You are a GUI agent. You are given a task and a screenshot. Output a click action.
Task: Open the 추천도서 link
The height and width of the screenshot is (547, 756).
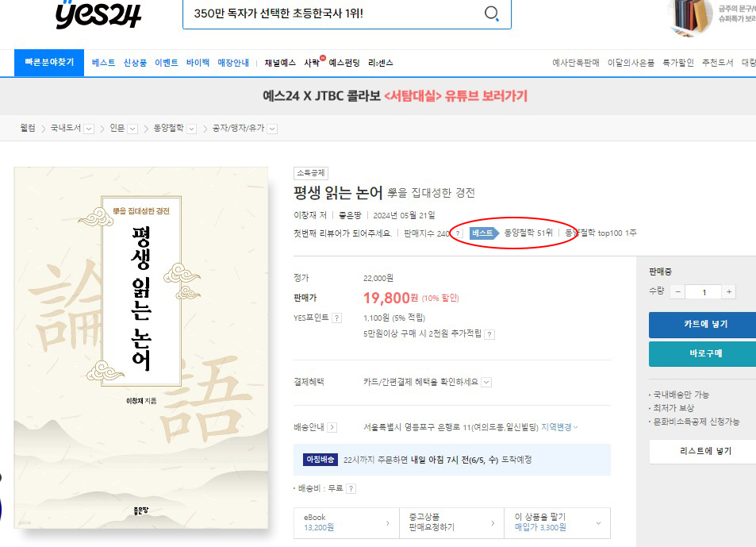coord(717,63)
